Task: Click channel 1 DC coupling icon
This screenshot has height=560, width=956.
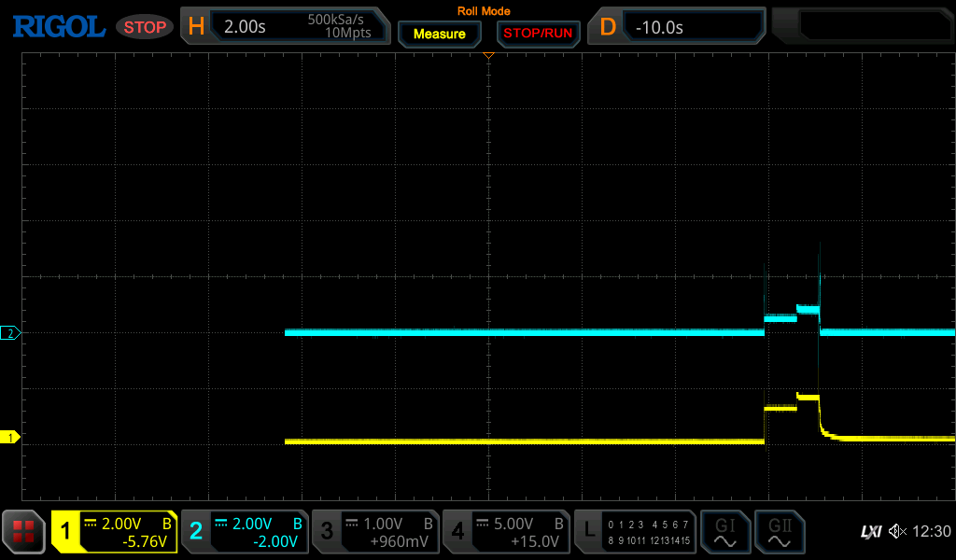Action: coord(91,524)
